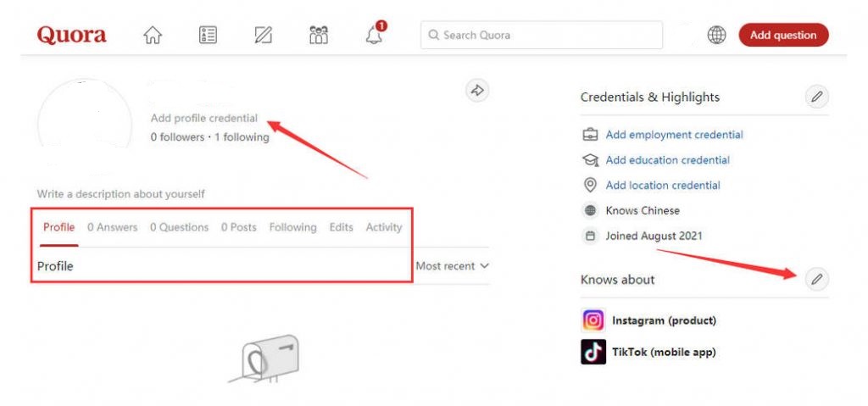Screen dimensions: 868x406
Task: Open the Activity tab
Action: click(384, 227)
